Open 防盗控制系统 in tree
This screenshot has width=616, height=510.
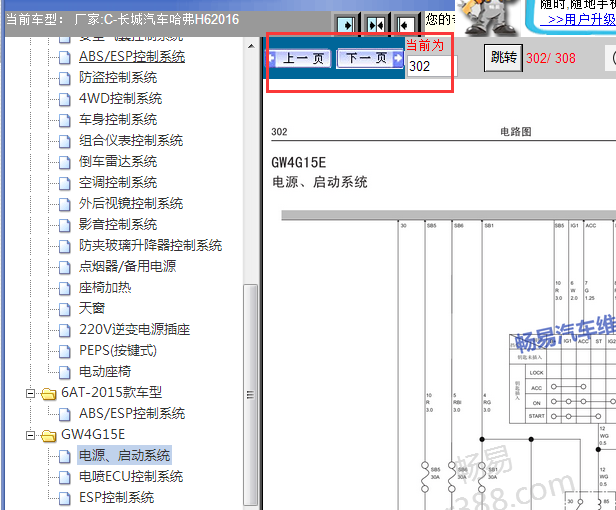tap(118, 77)
